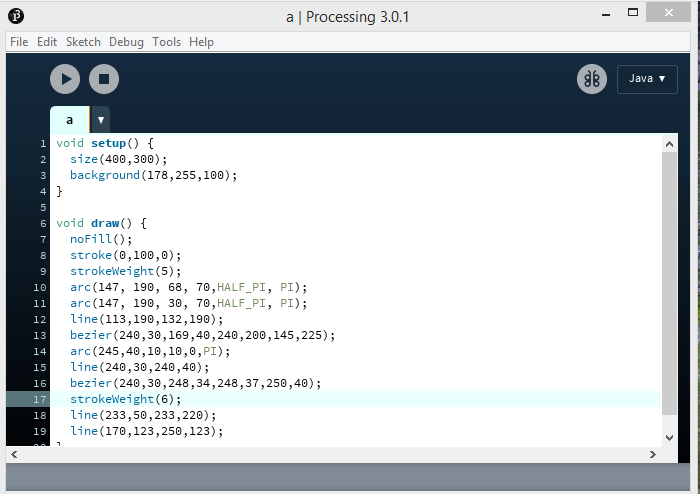Click the horizontal scrollbar left arrow
The height and width of the screenshot is (494, 700).
coord(14,453)
